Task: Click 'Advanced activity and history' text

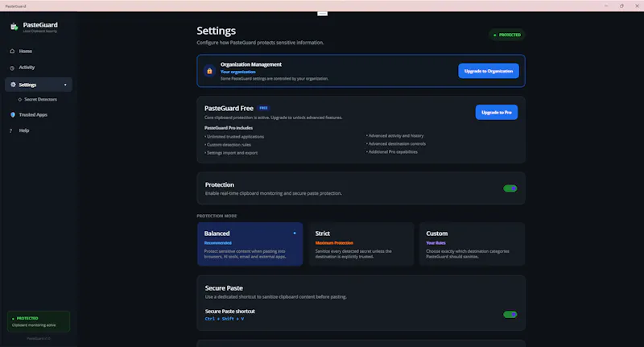Action: (x=396, y=135)
